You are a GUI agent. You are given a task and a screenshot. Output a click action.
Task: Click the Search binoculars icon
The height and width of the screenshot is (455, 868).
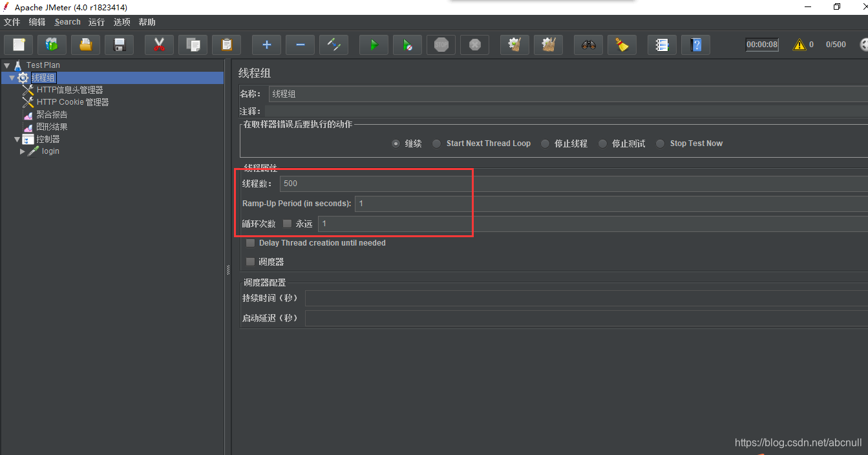[588, 45]
